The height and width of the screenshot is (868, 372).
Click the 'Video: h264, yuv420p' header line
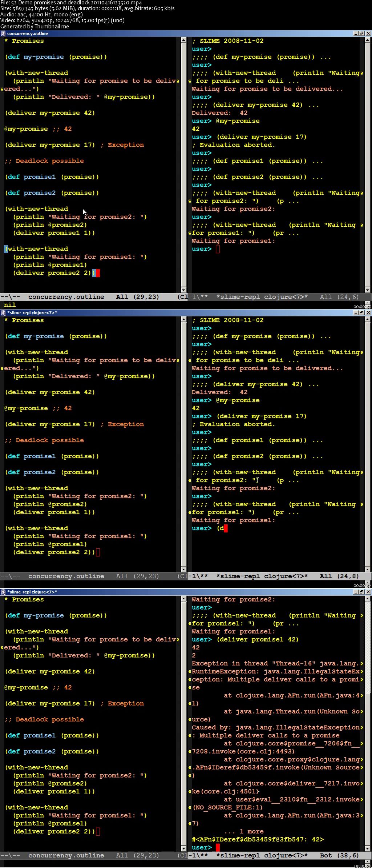[62, 20]
